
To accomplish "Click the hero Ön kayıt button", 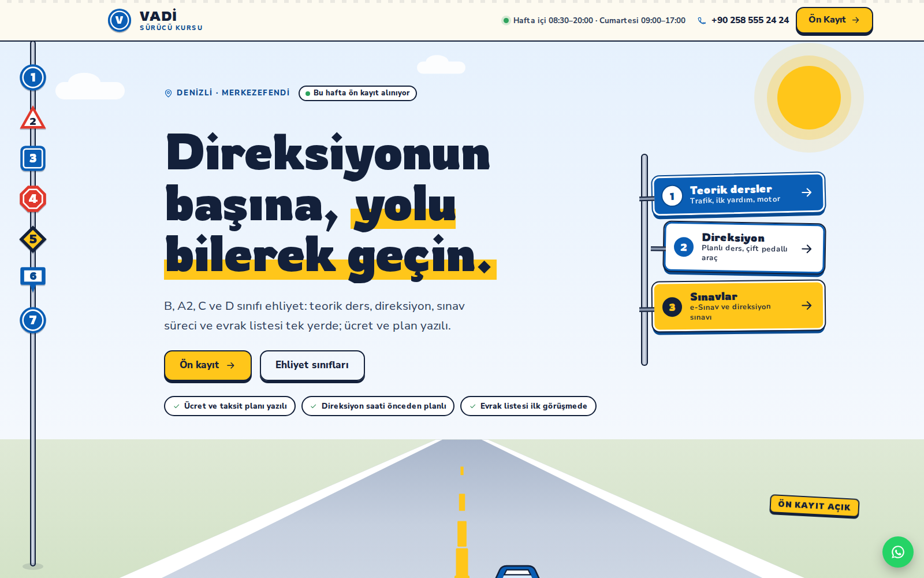I will (x=208, y=365).
